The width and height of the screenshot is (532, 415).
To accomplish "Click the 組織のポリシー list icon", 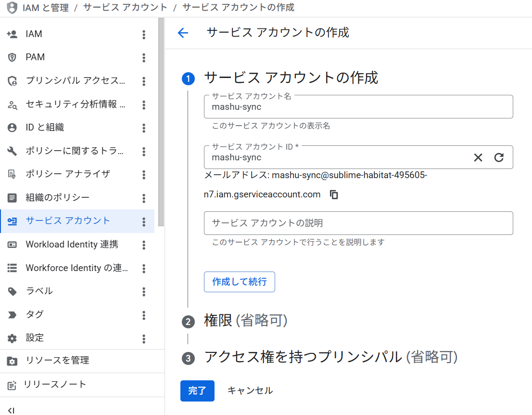I will 12,198.
